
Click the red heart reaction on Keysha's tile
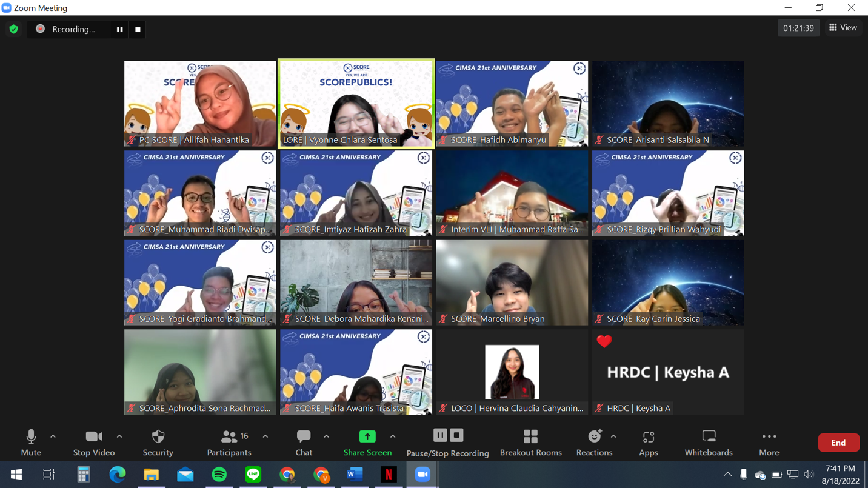coord(604,341)
